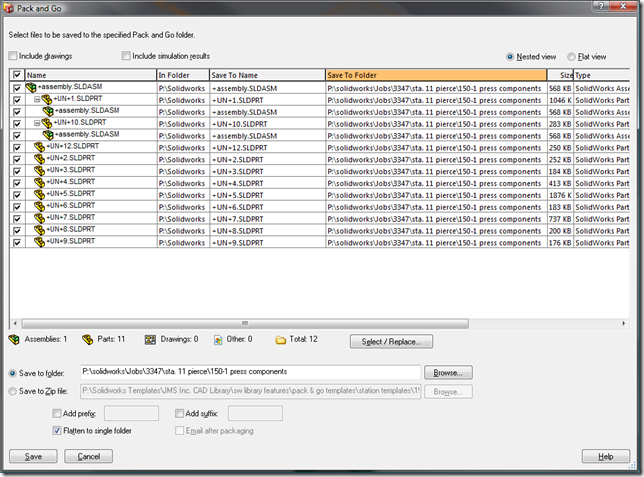Click the 1876 K size cell

pyautogui.click(x=560, y=195)
